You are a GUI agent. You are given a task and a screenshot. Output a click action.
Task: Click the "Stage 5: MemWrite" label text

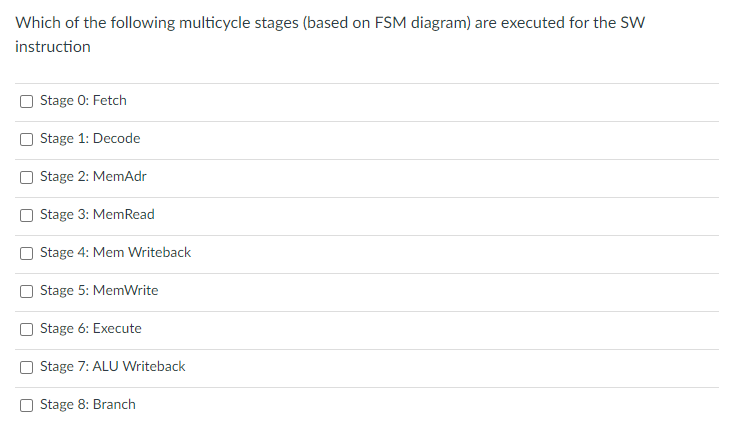[99, 291]
